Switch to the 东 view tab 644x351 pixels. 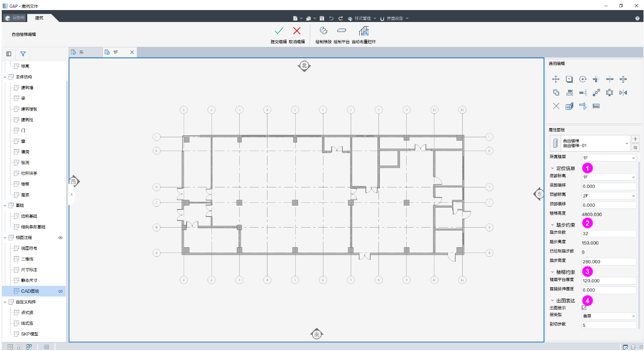tap(85, 52)
